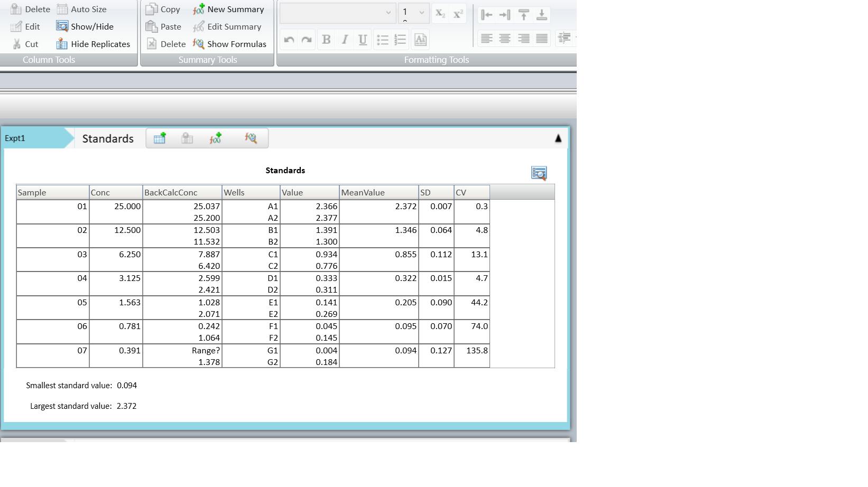Toggle bold formatting

click(x=326, y=40)
